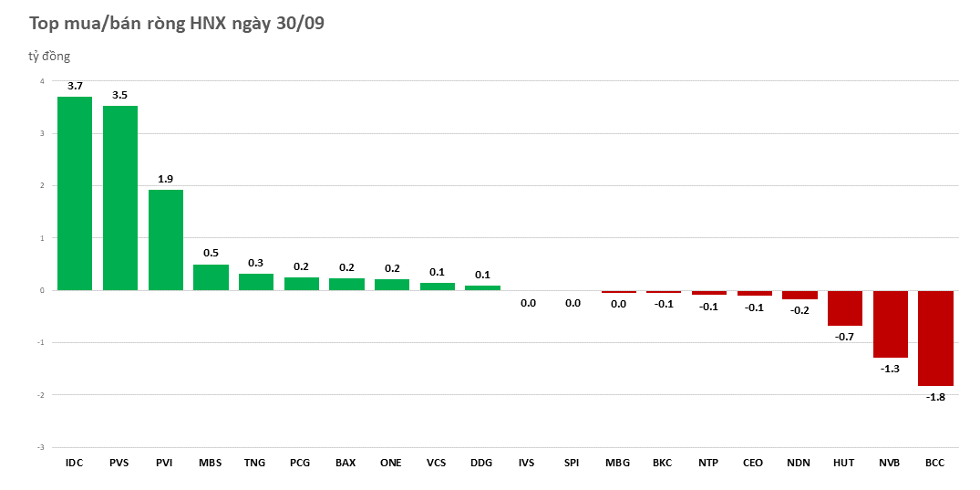Click the CEO ticker label on the axis
This screenshot has width=980, height=490.
[754, 463]
